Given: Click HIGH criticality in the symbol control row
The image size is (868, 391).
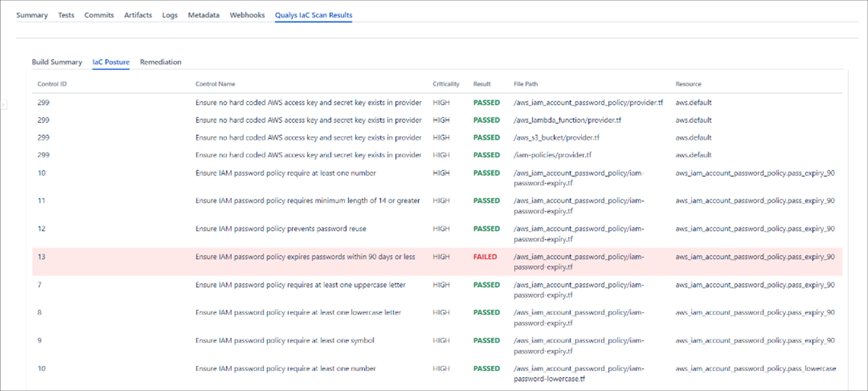Looking at the screenshot, I should click(441, 340).
